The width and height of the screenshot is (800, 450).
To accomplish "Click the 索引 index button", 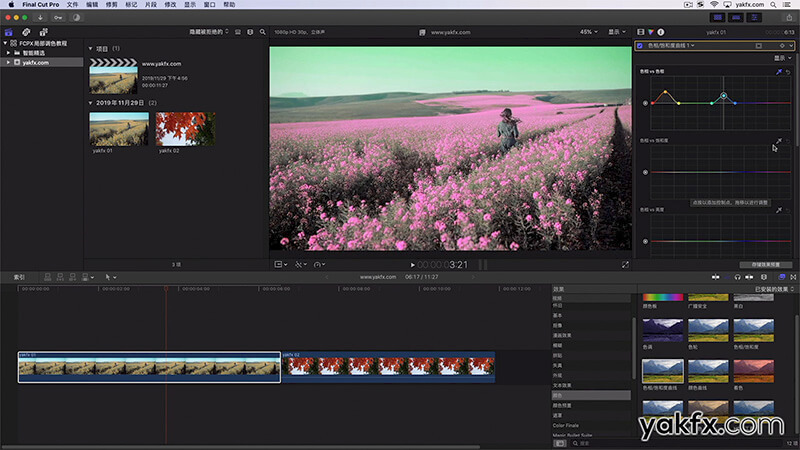I will (x=19, y=277).
